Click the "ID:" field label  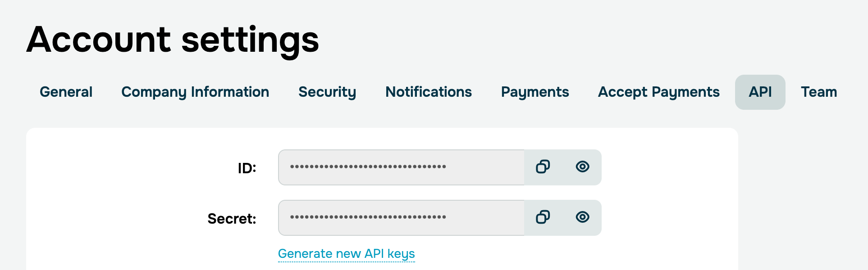[x=247, y=168]
